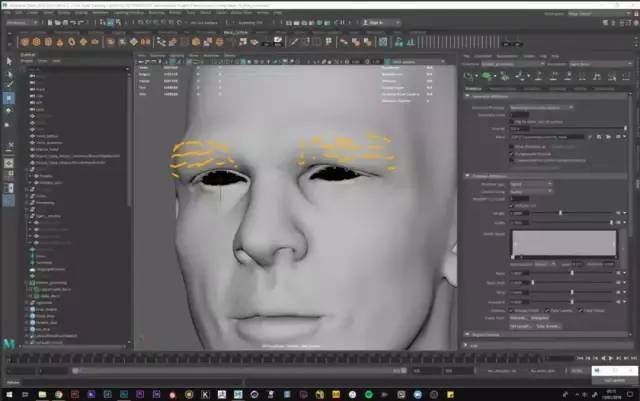The width and height of the screenshot is (640, 401).
Task: Open the notification center icon
Action: coord(630,394)
